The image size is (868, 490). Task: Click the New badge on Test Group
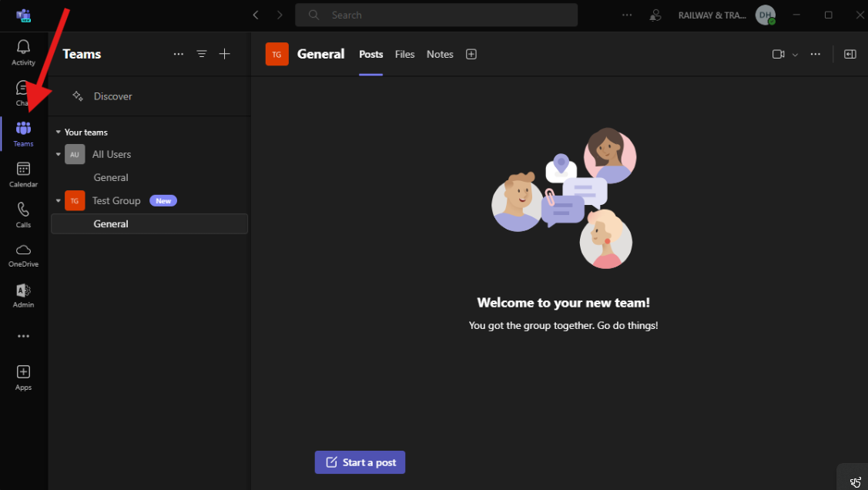click(163, 201)
